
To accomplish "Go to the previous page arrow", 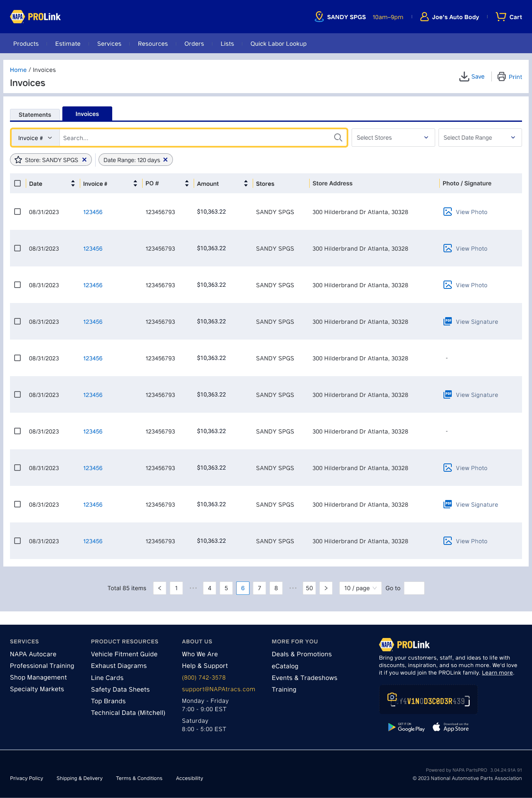I will [160, 588].
